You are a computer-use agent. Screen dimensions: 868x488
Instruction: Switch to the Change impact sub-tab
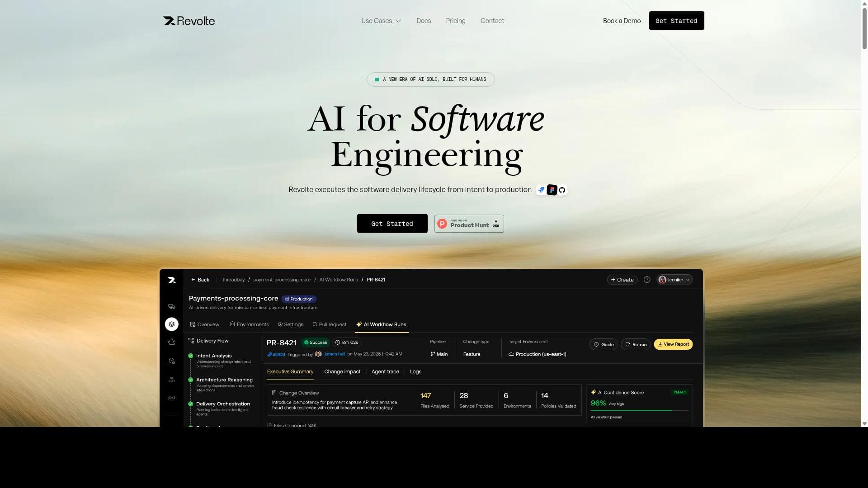point(342,371)
